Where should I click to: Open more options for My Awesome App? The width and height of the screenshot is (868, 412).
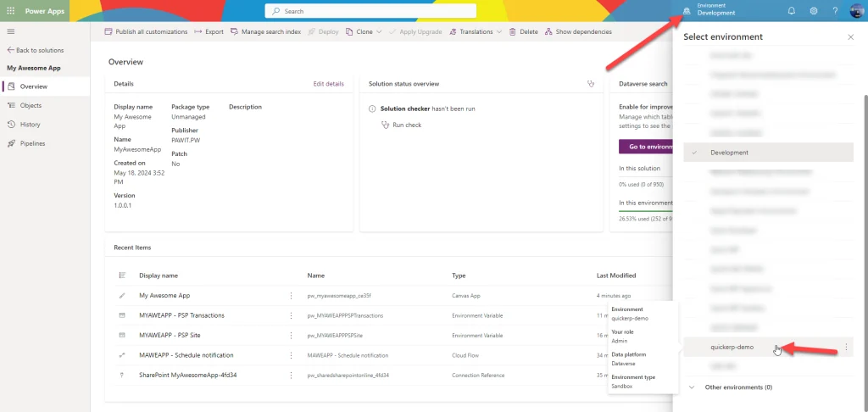292,296
